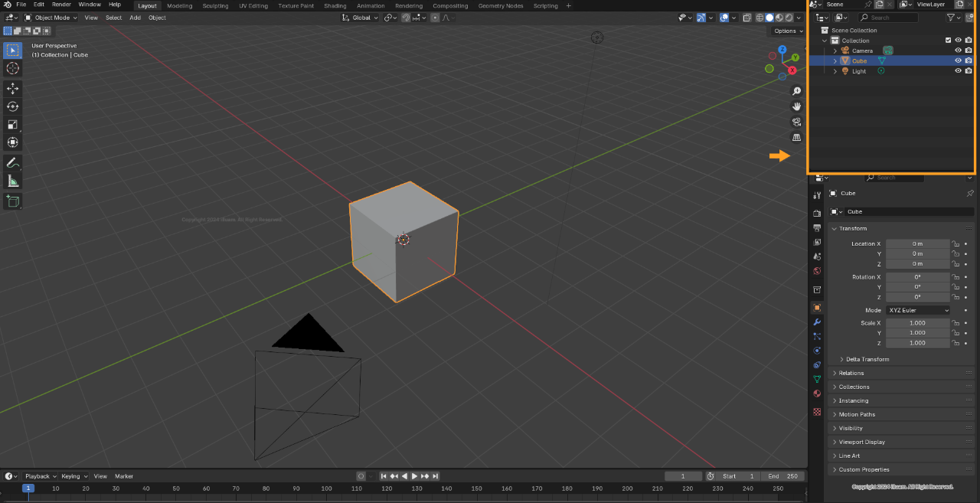The height and width of the screenshot is (503, 980).
Task: Select the Scale tool
Action: 13,124
